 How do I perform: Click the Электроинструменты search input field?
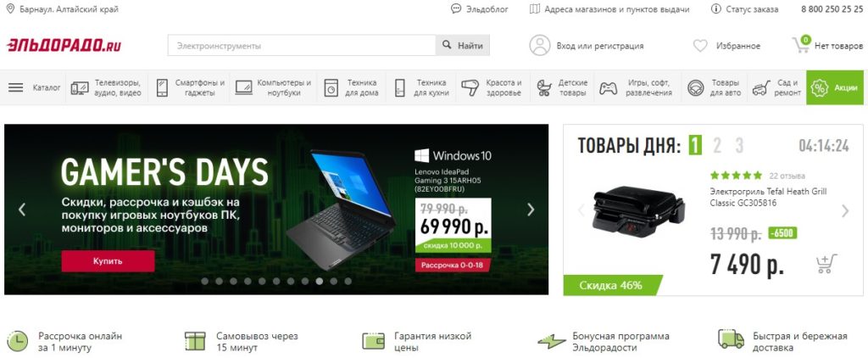coord(302,46)
